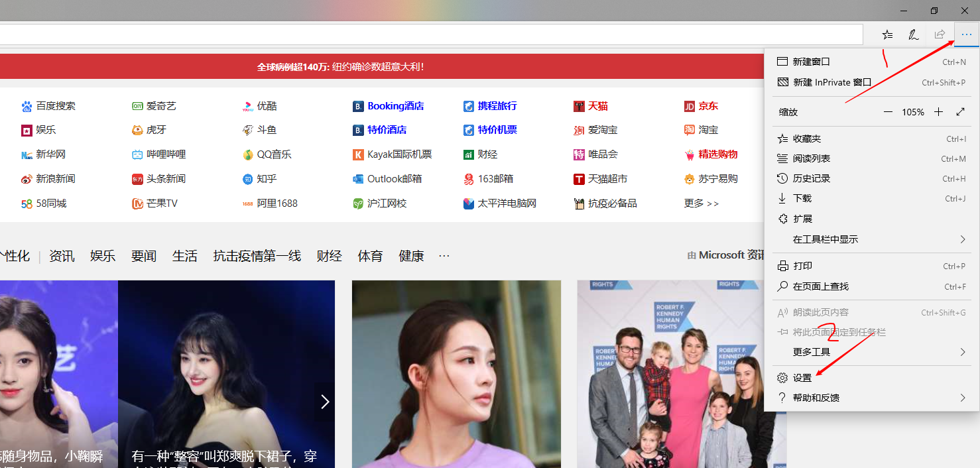Viewport: 980px width, 468px height.
Task: Open 扩展 menu item
Action: click(x=872, y=219)
